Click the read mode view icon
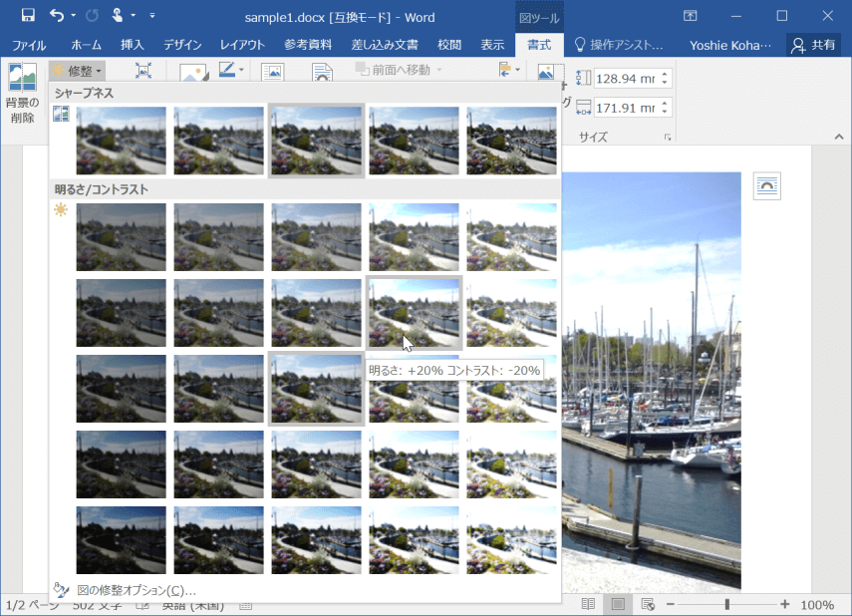Image resolution: width=852 pixels, height=616 pixels. pyautogui.click(x=588, y=604)
